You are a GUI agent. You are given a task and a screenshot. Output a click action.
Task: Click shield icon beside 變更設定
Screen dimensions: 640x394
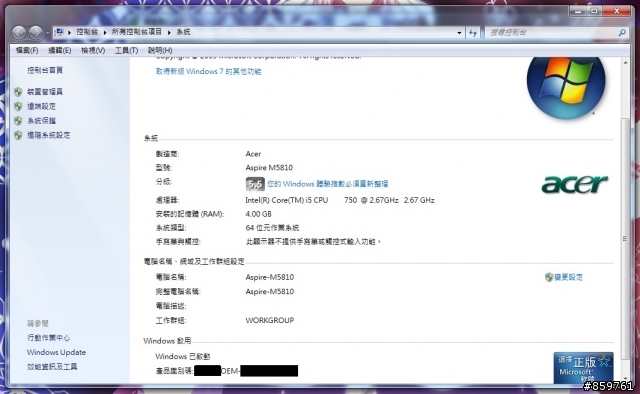549,277
